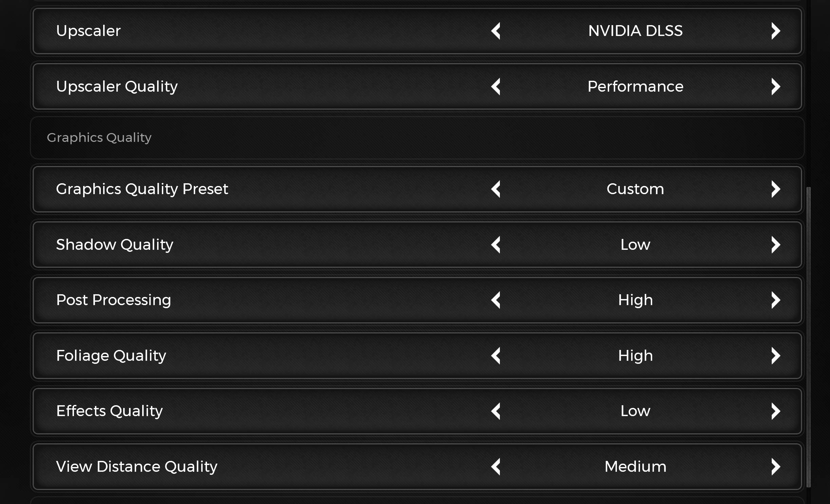
Task: Raise View Distance Quality with right arrow
Action: [x=775, y=467]
